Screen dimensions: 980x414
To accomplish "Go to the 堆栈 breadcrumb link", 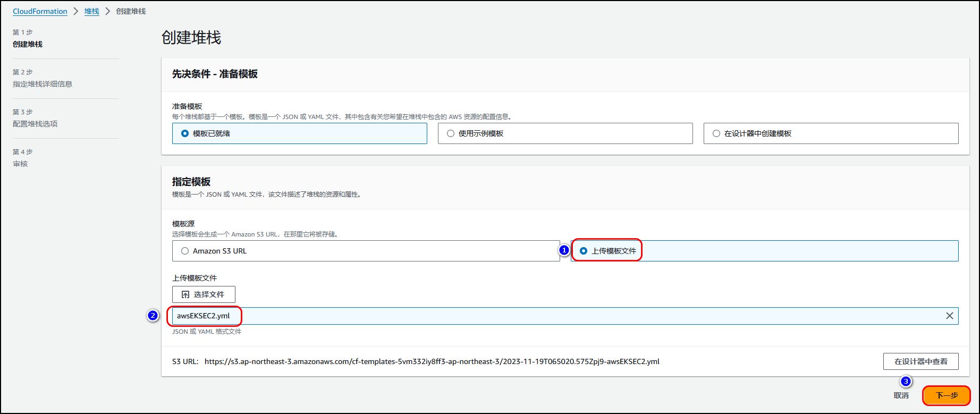I will 92,11.
